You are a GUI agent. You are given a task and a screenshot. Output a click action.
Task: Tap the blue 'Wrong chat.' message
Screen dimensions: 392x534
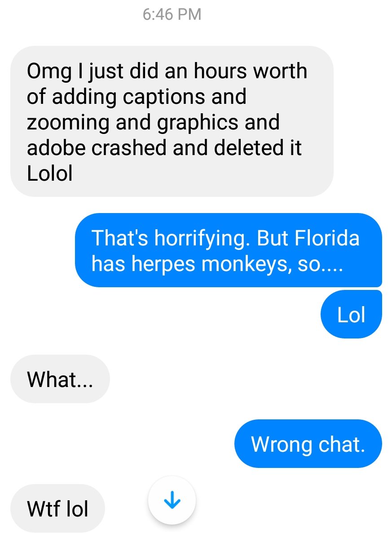coord(308,443)
